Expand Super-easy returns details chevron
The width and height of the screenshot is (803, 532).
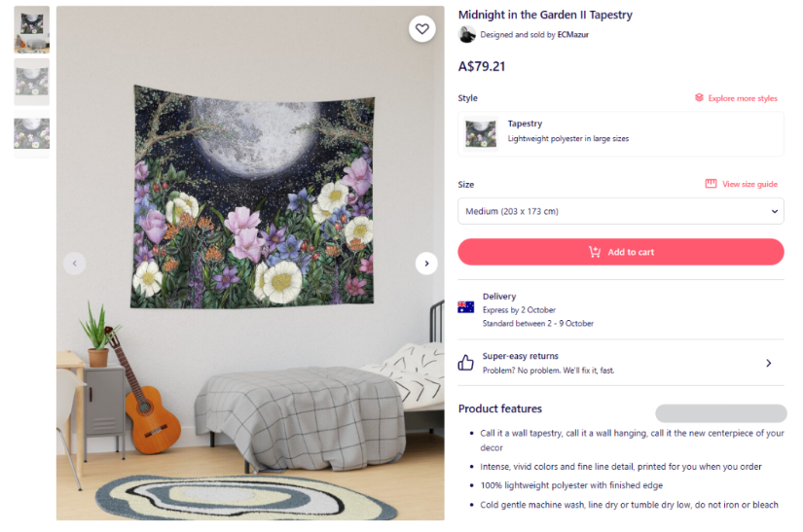[768, 363]
